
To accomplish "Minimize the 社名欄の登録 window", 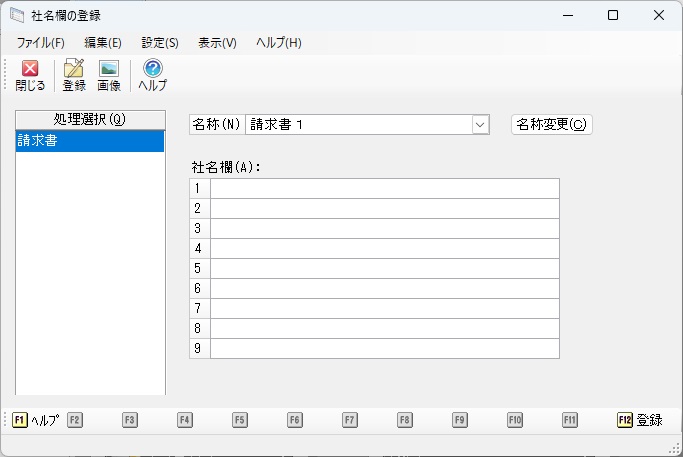I will pyautogui.click(x=568, y=15).
